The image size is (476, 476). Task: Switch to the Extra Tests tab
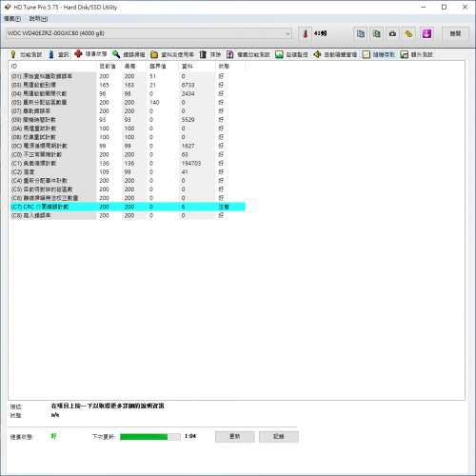click(x=416, y=54)
